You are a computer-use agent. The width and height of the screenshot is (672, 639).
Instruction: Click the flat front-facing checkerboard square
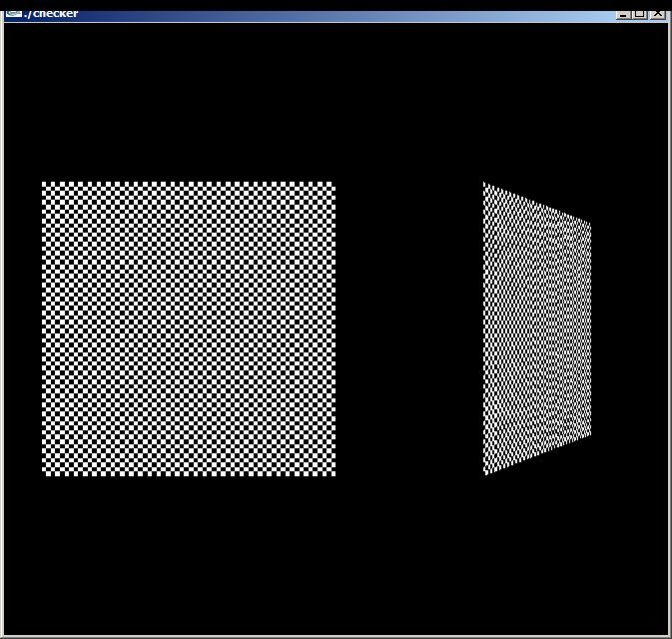[189, 328]
